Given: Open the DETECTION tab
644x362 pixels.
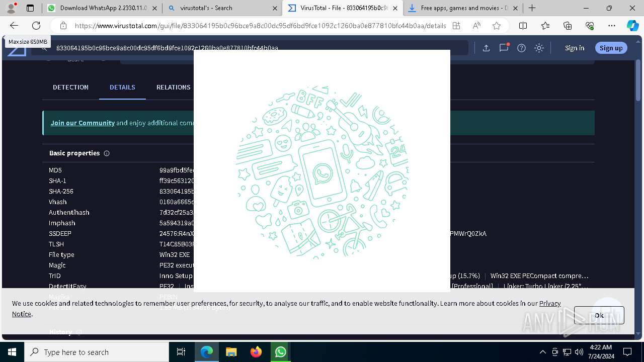Looking at the screenshot, I should 70,87.
